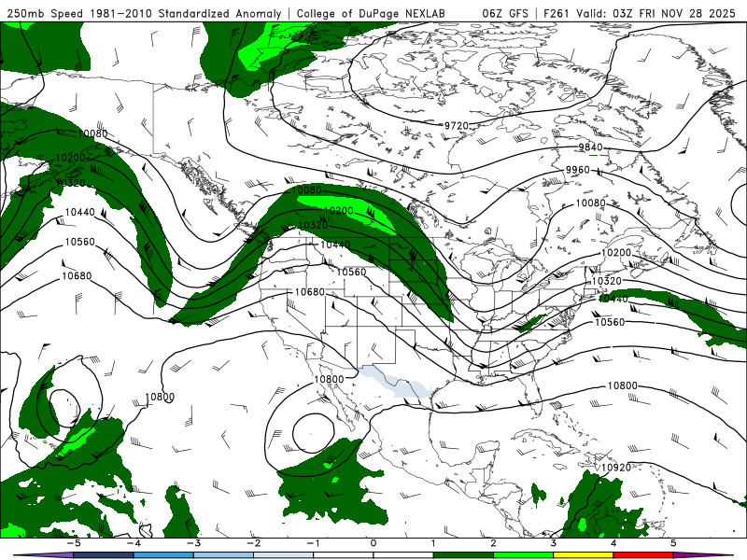Click the colorbar tick label '−1'
This screenshot has width=747, height=560.
[313, 543]
